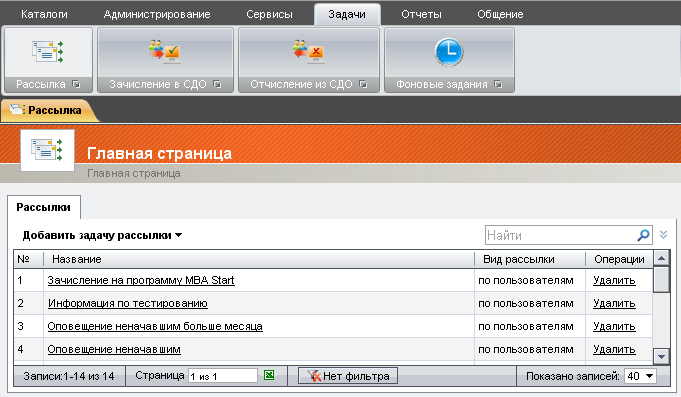Open the Добавить задачу рассылки dropdown
The image size is (681, 397).
point(102,235)
